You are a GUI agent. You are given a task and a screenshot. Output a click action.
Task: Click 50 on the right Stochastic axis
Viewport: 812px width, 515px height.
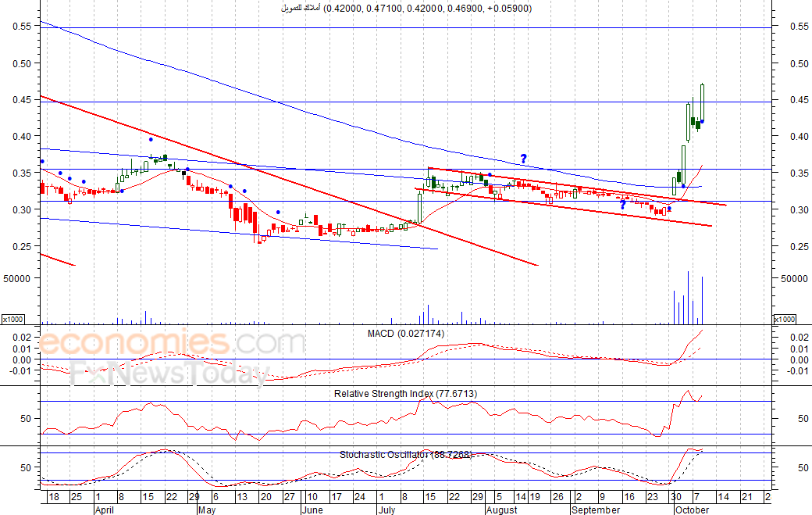pyautogui.click(x=803, y=468)
